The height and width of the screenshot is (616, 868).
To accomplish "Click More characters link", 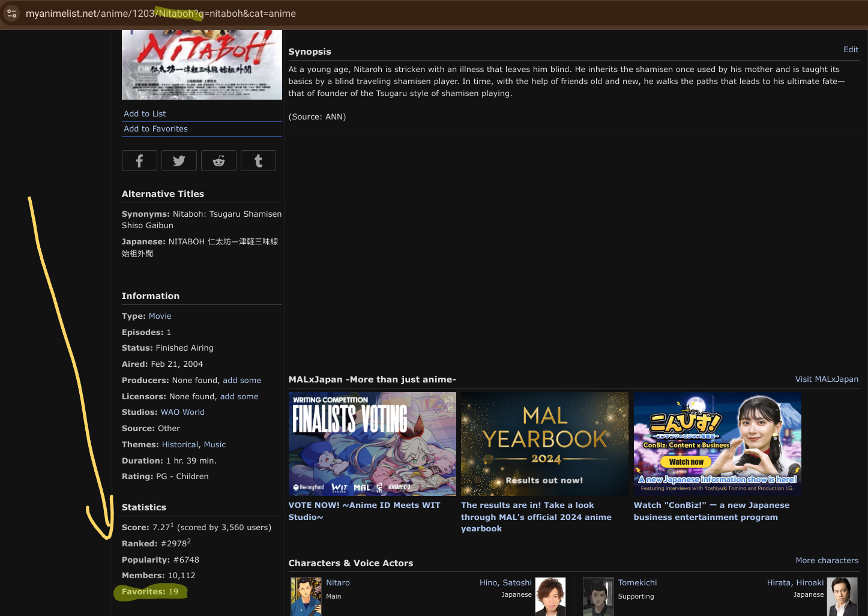I will (x=827, y=560).
